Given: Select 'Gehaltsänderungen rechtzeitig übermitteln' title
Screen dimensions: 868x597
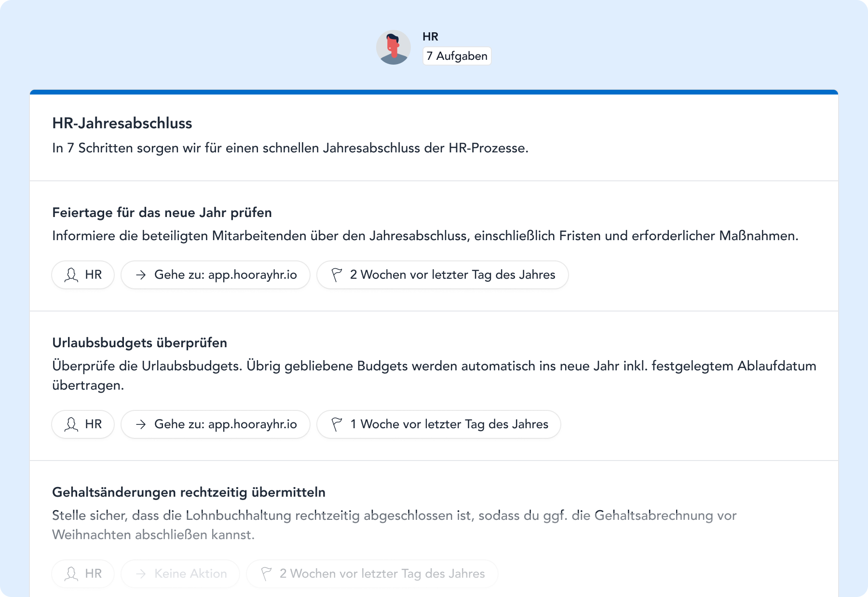Looking at the screenshot, I should pos(189,492).
